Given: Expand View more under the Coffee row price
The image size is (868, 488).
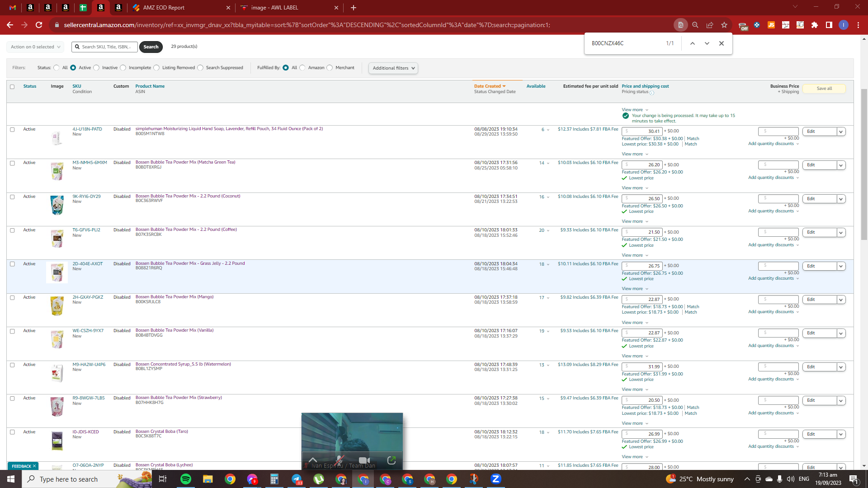Looking at the screenshot, I should pyautogui.click(x=635, y=255).
